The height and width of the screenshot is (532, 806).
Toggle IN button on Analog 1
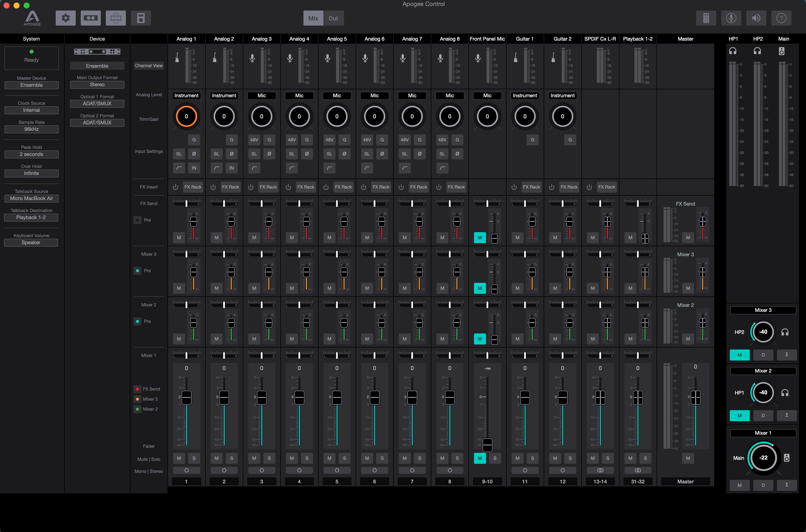pyautogui.click(x=194, y=168)
